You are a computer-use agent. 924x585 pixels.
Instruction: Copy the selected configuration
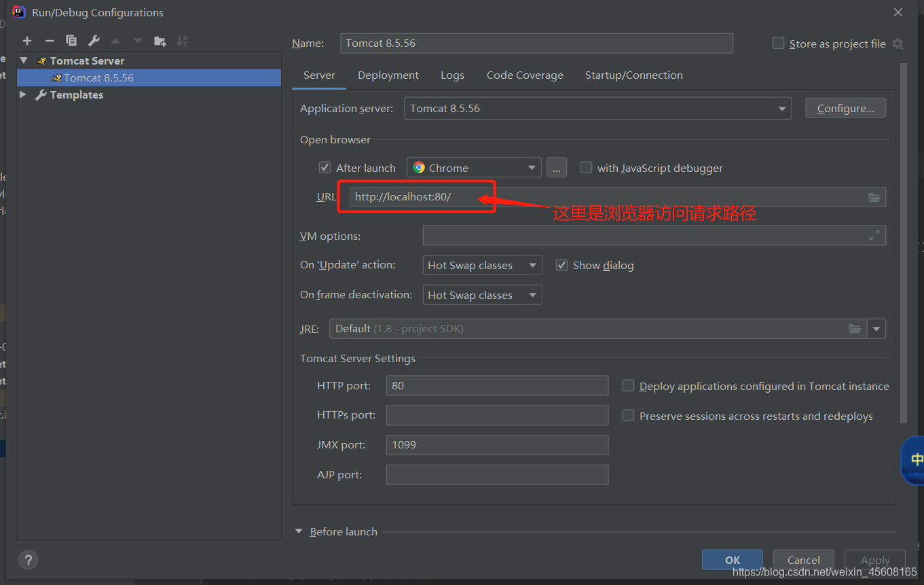click(71, 41)
